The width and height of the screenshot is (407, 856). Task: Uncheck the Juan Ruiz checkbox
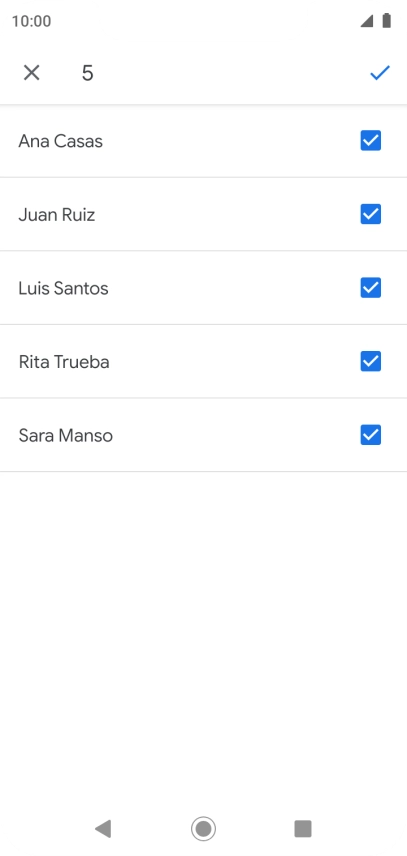tap(370, 214)
